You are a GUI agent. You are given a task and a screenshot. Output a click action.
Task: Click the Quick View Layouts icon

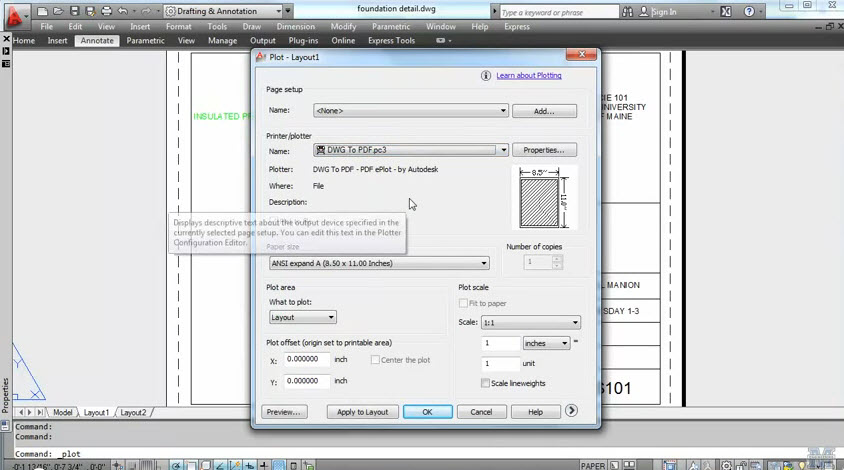click(x=614, y=465)
